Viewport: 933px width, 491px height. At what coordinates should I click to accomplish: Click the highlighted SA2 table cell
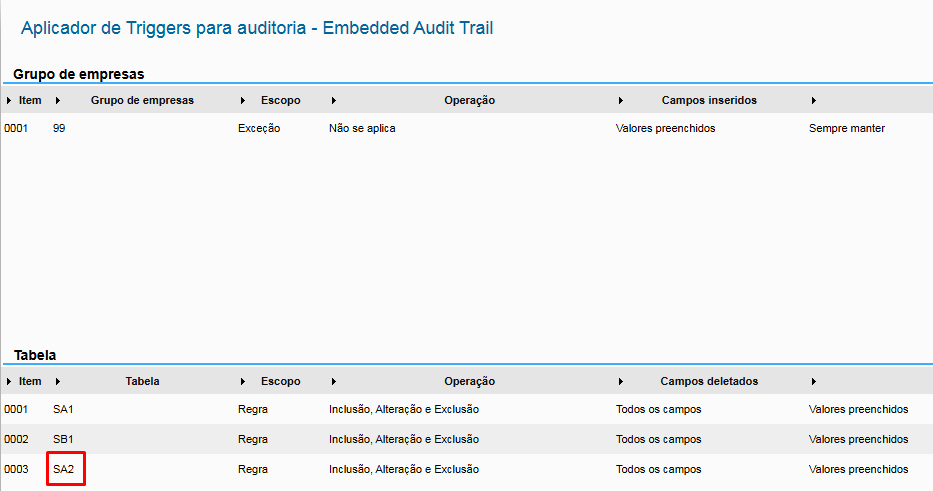[x=65, y=469]
